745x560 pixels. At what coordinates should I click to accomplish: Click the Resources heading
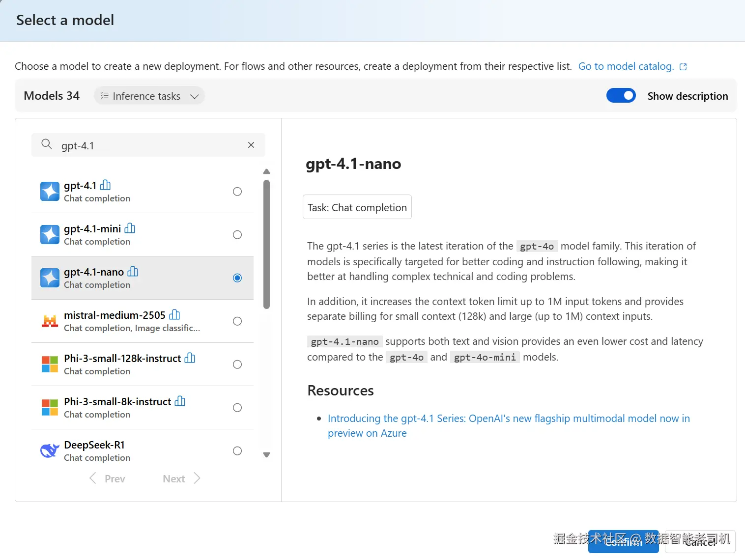coord(341,391)
